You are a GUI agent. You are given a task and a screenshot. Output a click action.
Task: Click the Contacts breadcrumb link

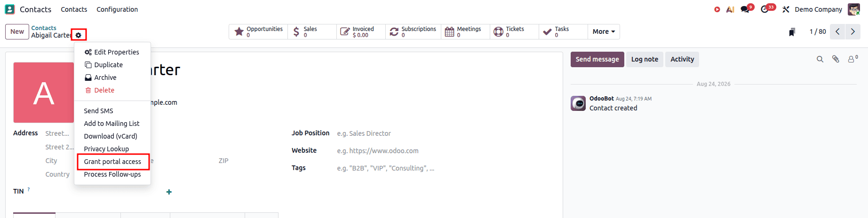[44, 28]
